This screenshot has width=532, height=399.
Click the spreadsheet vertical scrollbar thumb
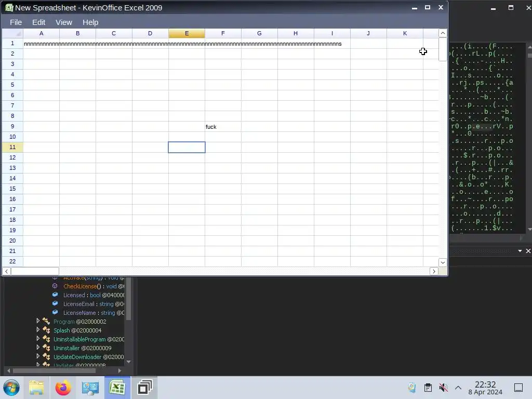click(443, 49)
